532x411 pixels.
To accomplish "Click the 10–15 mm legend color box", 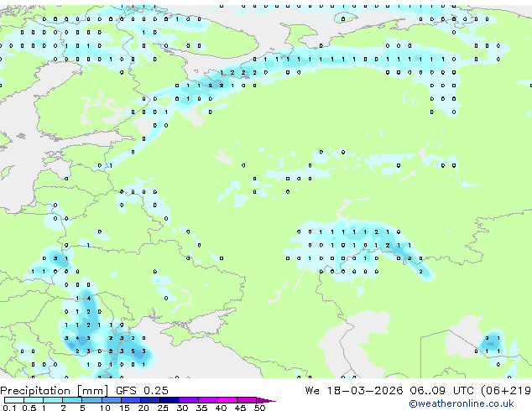I will point(112,400).
